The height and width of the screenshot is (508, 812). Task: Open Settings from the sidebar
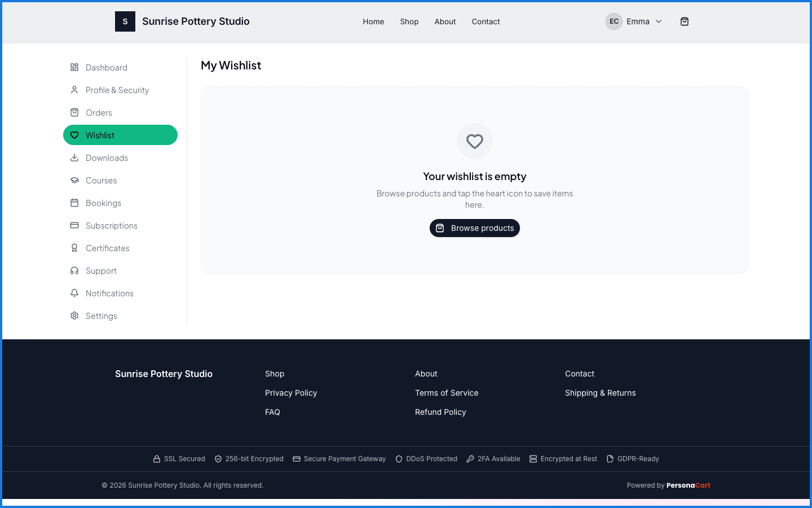tap(120, 316)
